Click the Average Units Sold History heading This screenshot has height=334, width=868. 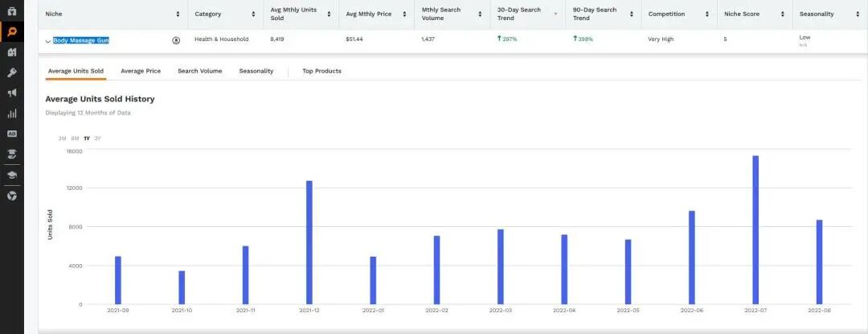(x=100, y=99)
